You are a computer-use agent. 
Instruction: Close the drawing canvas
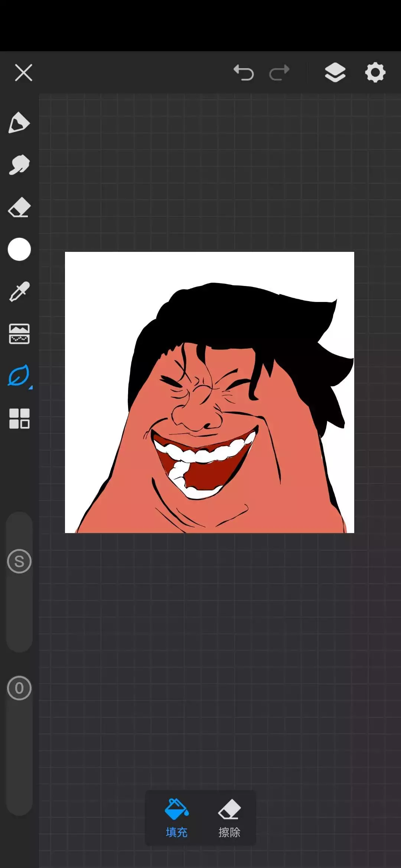point(24,73)
